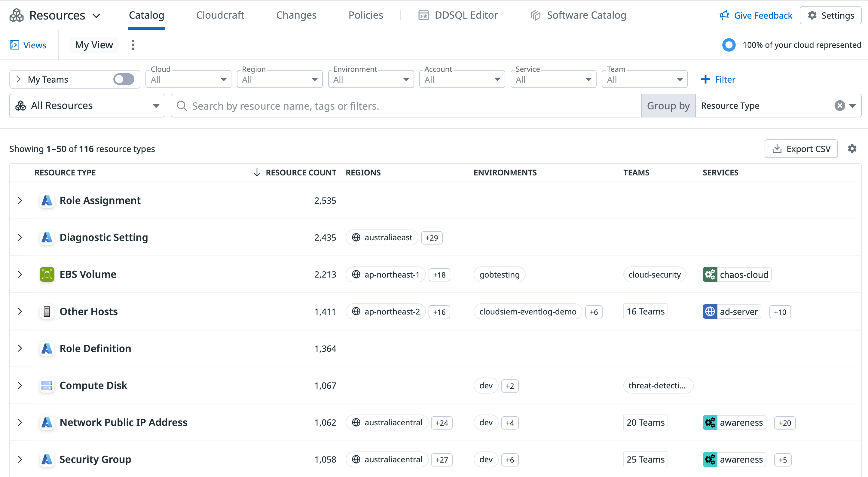Click the table settings gear icon

[852, 149]
